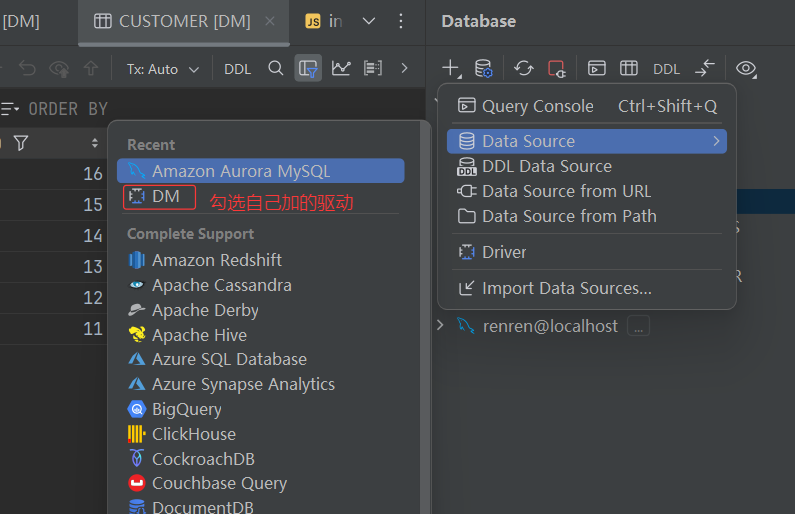Click the search magnifier icon in toolbar

pos(276,68)
